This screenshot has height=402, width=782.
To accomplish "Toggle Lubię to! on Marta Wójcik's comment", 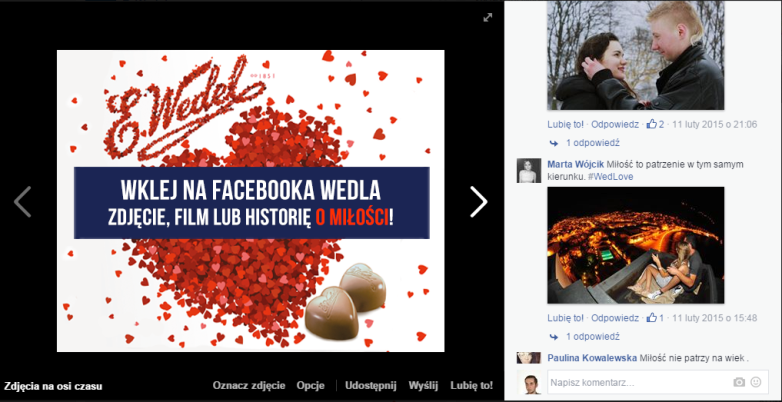I will (x=565, y=318).
